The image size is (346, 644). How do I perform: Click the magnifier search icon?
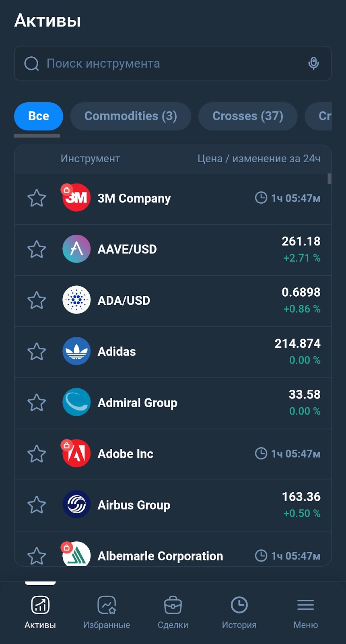point(31,64)
